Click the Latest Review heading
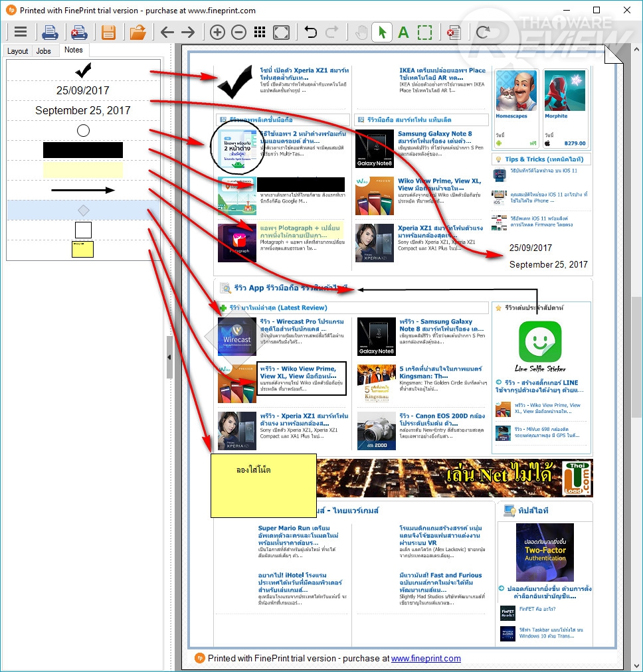Viewport: 643px width, 672px height. click(278, 307)
